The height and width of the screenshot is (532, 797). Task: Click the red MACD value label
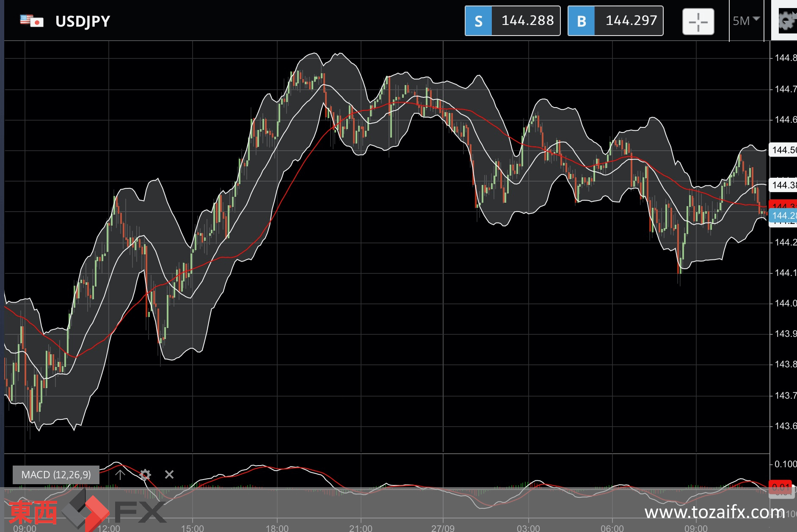780,487
